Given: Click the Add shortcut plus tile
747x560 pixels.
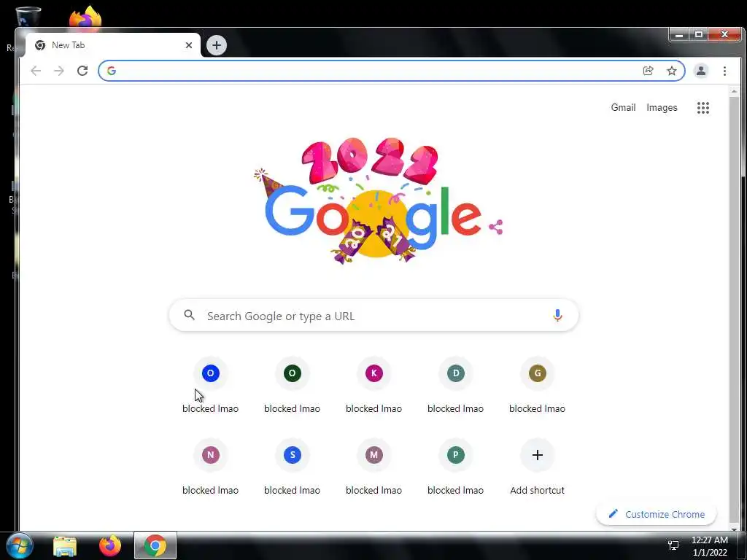Looking at the screenshot, I should [x=538, y=467].
